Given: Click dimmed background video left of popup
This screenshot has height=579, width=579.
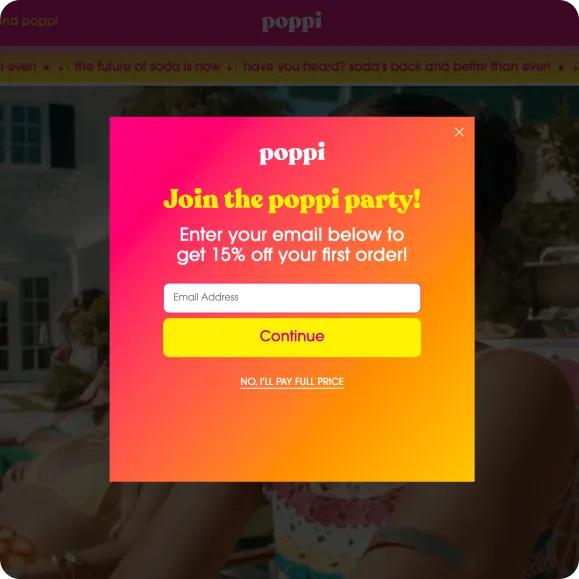Looking at the screenshot, I should tap(55, 295).
